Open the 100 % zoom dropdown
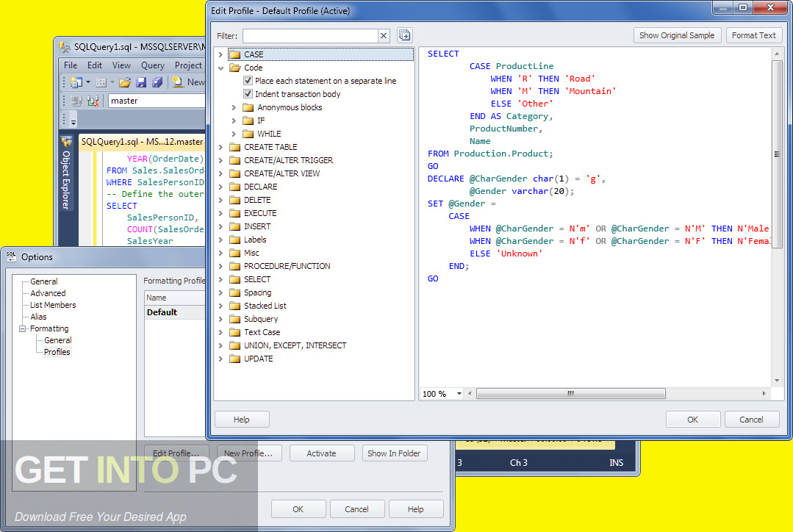793x532 pixels. click(459, 393)
